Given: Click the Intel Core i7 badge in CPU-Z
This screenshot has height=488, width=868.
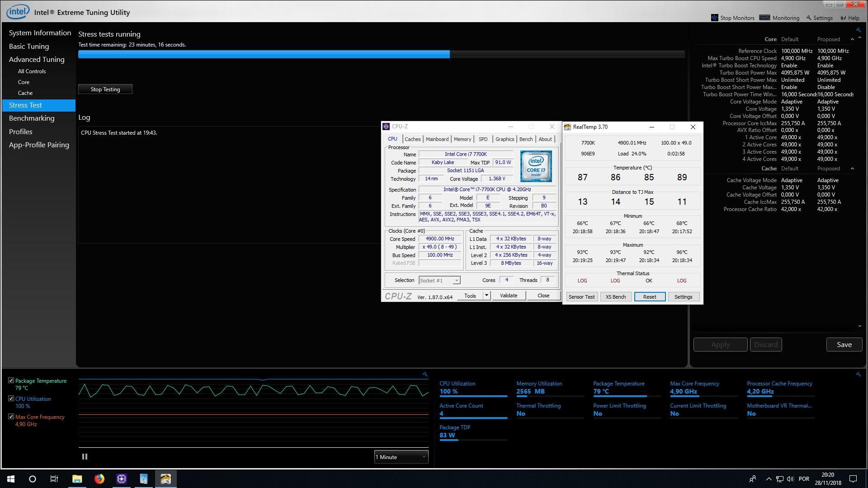Looking at the screenshot, I should [x=536, y=166].
